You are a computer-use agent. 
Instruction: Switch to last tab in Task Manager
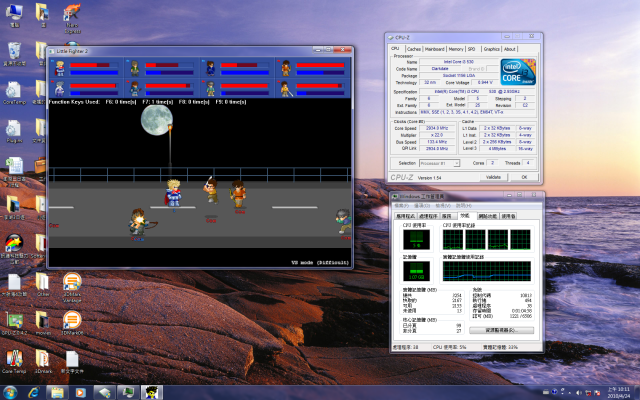click(x=508, y=216)
